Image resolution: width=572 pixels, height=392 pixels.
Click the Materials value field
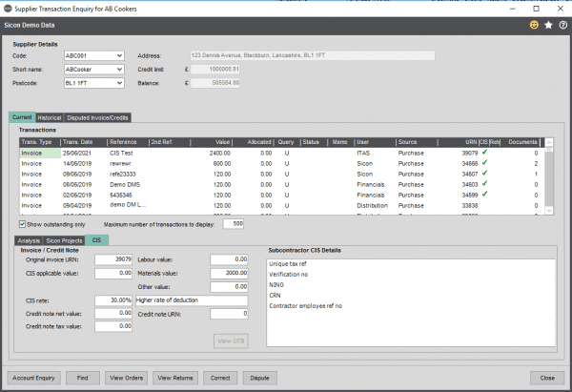[229, 273]
